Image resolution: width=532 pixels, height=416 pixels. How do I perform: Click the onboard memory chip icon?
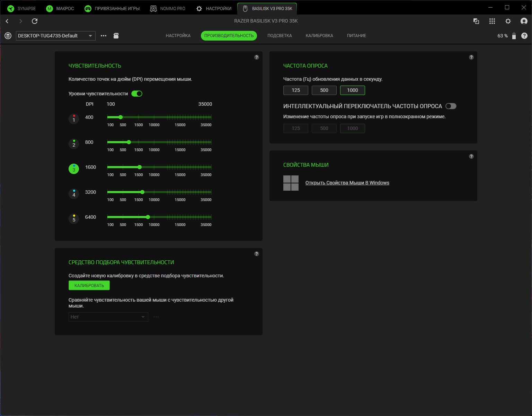(x=116, y=36)
